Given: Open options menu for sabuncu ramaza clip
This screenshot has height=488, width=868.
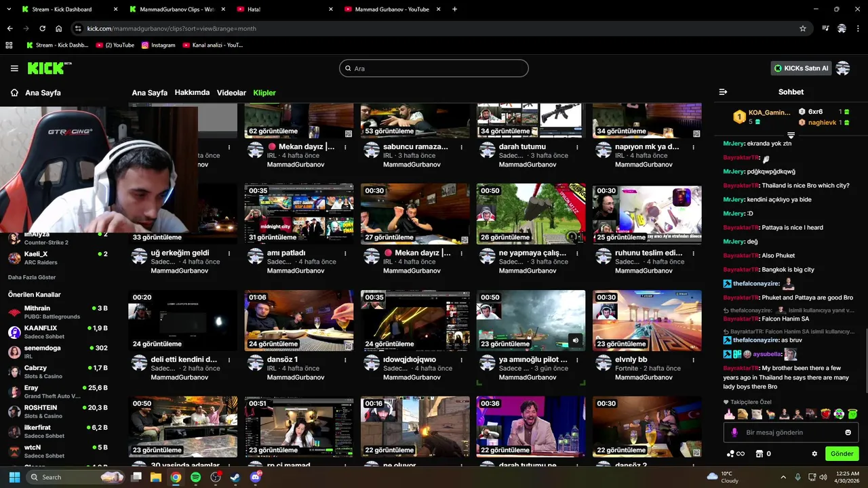Looking at the screenshot, I should (x=462, y=147).
